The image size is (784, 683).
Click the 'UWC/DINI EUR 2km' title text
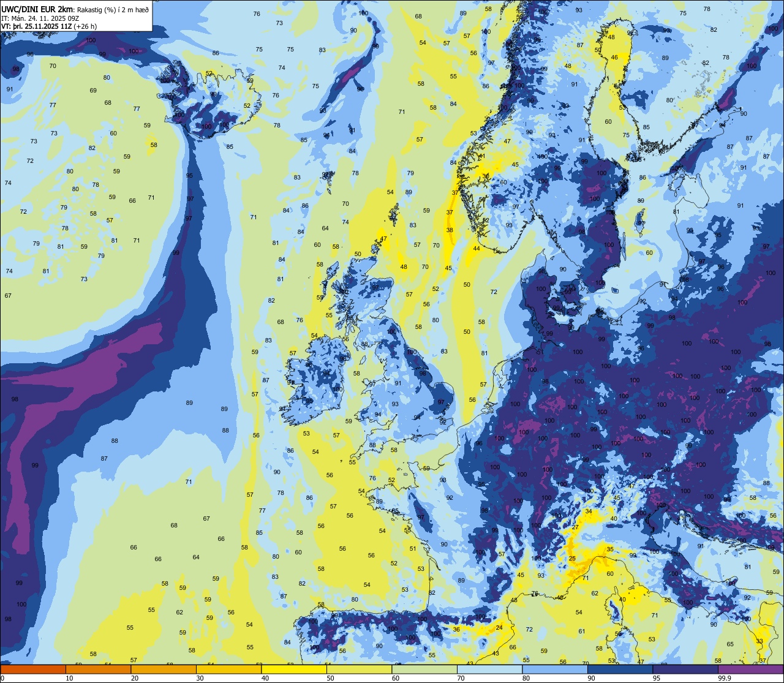(37, 8)
